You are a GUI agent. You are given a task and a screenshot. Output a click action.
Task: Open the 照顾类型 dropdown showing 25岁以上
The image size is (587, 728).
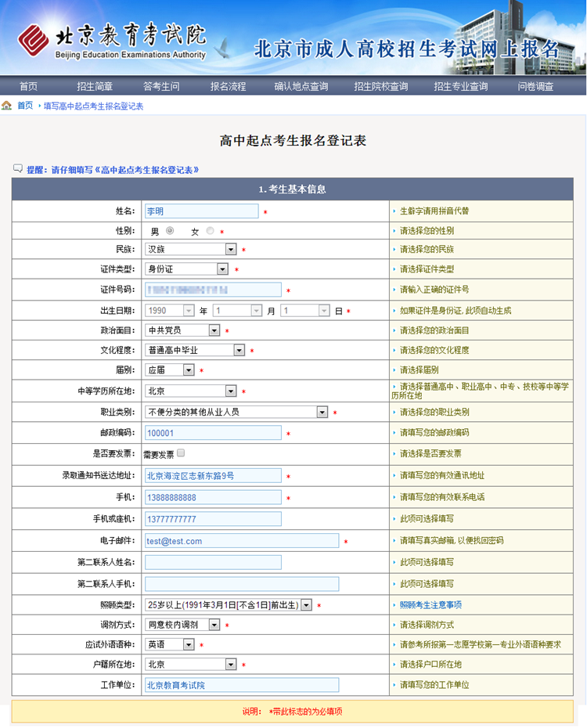229,605
